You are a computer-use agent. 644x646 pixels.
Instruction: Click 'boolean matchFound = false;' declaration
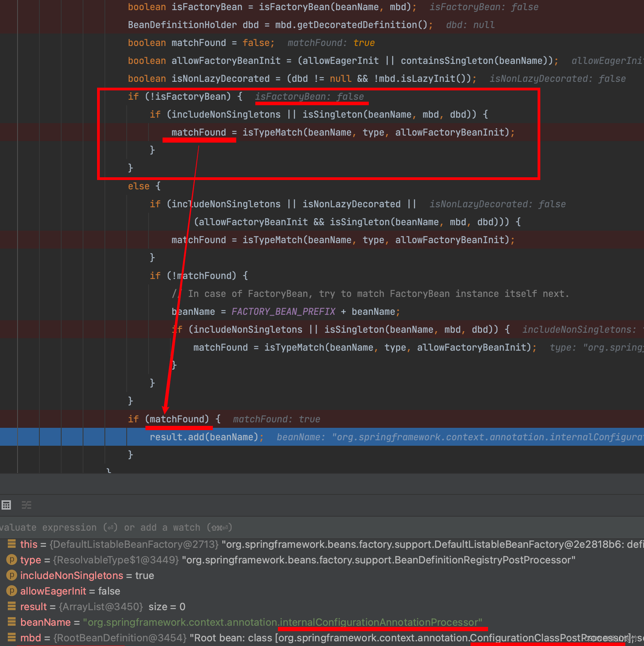pos(201,42)
